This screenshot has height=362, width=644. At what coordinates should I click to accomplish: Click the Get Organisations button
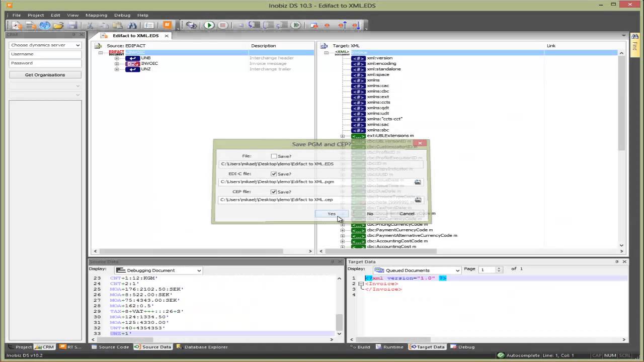[x=45, y=75]
